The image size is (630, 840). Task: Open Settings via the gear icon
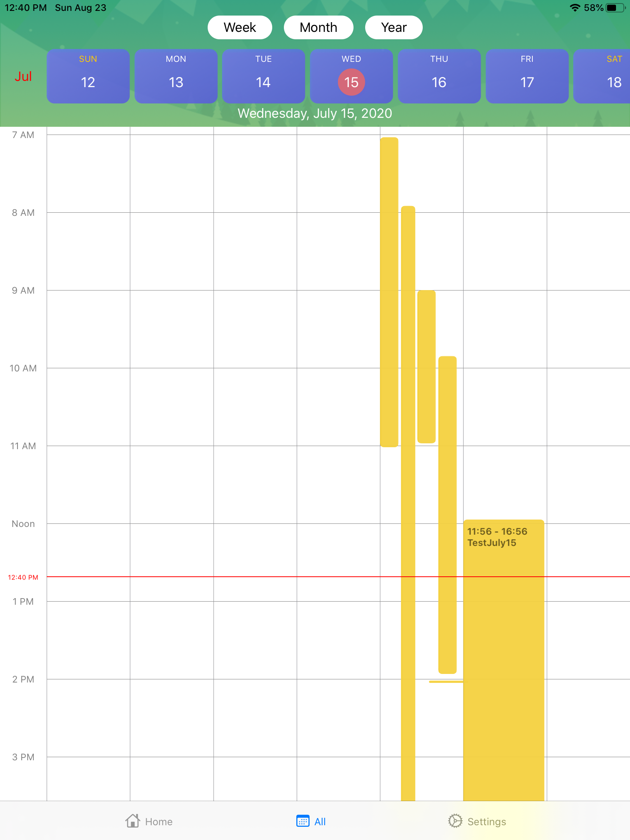pos(455,821)
